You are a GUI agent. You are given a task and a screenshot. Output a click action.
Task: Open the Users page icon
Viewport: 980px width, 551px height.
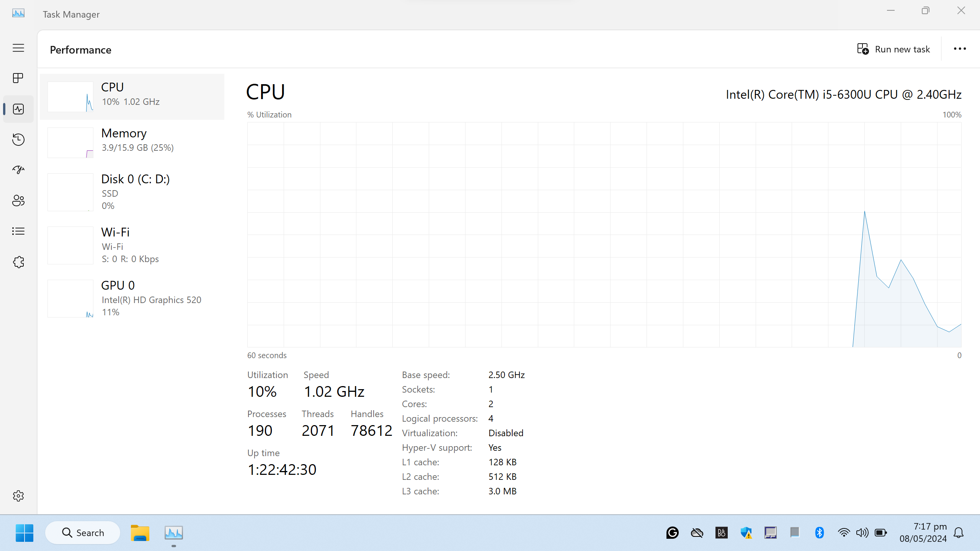(18, 201)
